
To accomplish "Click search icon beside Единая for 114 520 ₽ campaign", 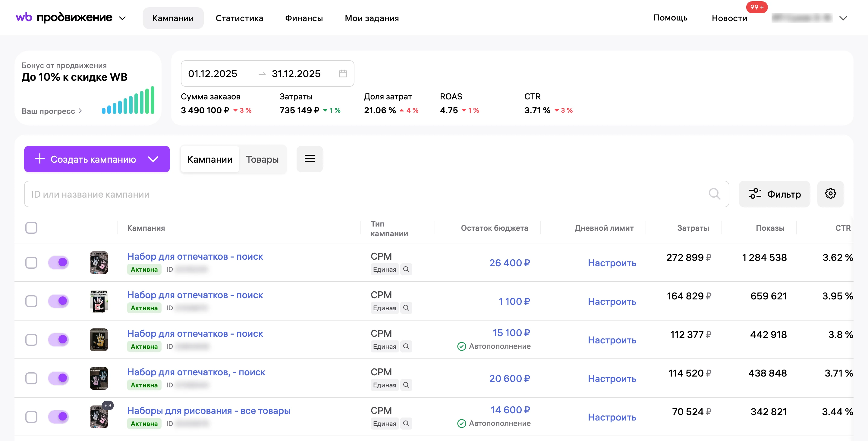I will (x=406, y=385).
